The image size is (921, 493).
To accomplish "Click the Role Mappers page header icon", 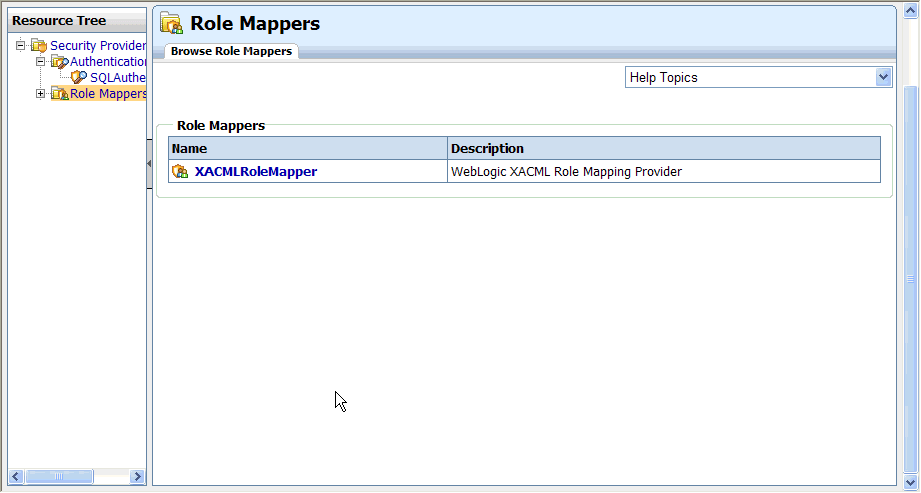I will 172,24.
